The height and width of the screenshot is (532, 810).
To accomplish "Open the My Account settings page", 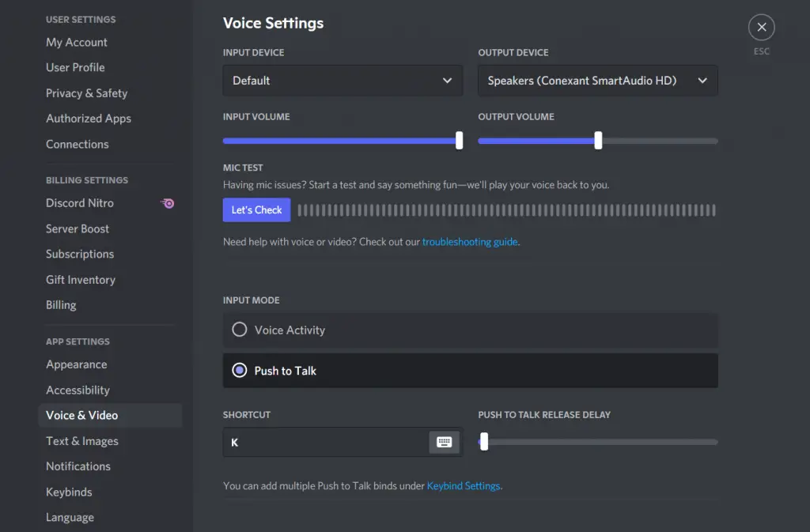I will click(77, 43).
